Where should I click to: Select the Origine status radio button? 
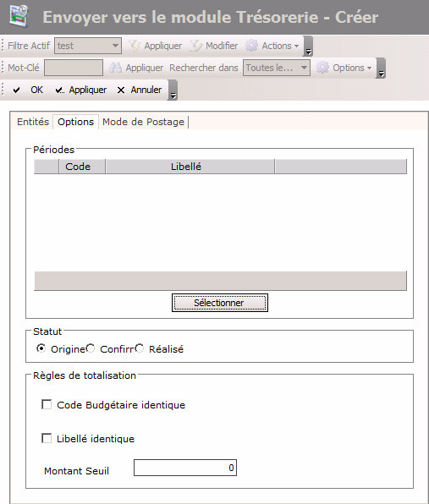[x=41, y=348]
